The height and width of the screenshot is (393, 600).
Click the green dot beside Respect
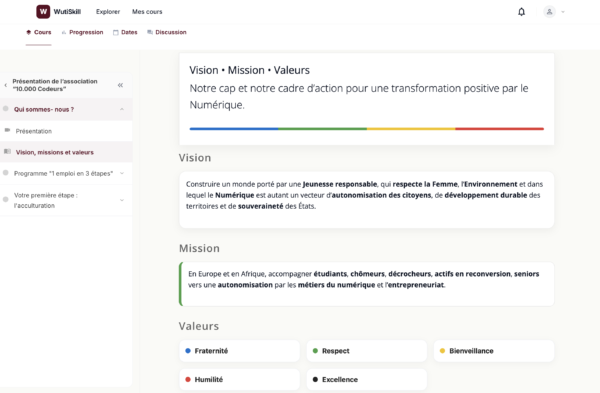(315, 351)
